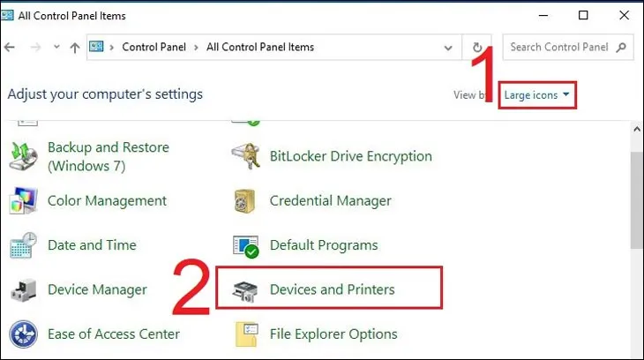Click the Devices and Printers icon
This screenshot has width=644, height=360.
(x=245, y=289)
